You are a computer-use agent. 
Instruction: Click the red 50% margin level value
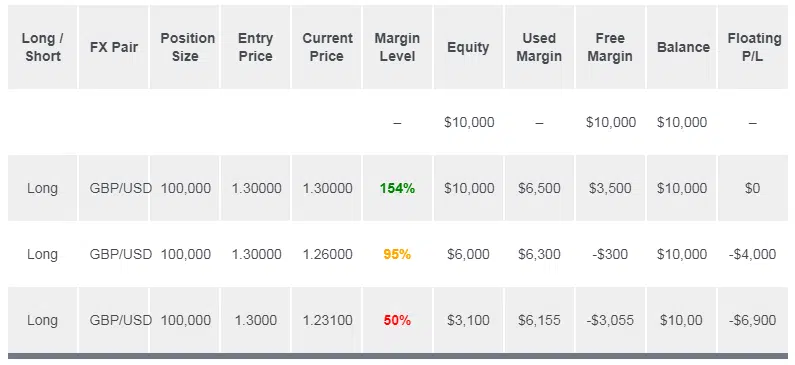398,320
